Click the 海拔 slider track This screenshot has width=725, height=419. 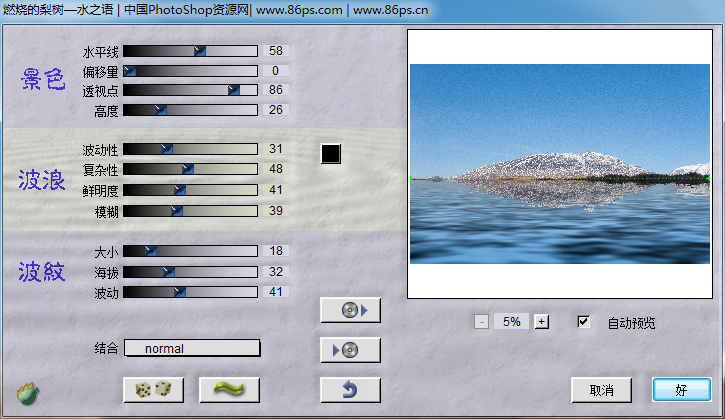click(190, 271)
